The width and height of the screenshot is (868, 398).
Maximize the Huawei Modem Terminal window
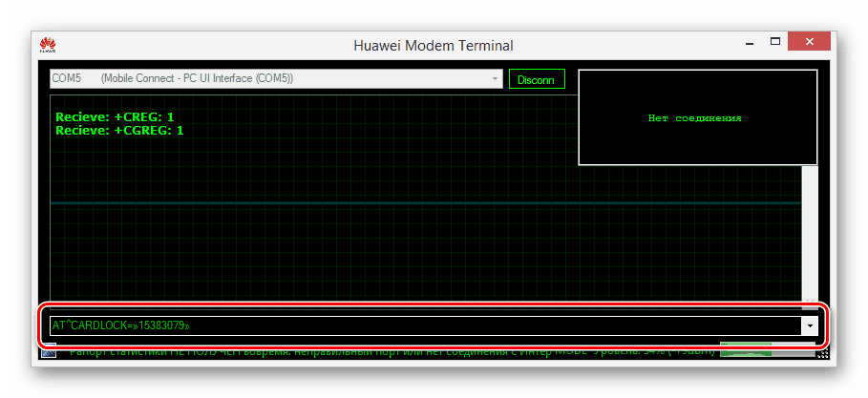coord(775,41)
